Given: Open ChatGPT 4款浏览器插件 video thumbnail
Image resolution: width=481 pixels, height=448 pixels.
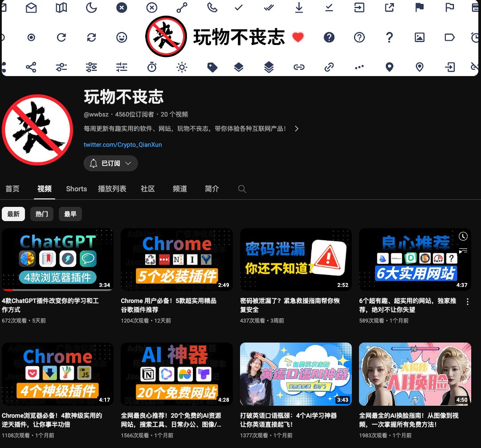Looking at the screenshot, I should pyautogui.click(x=57, y=259).
